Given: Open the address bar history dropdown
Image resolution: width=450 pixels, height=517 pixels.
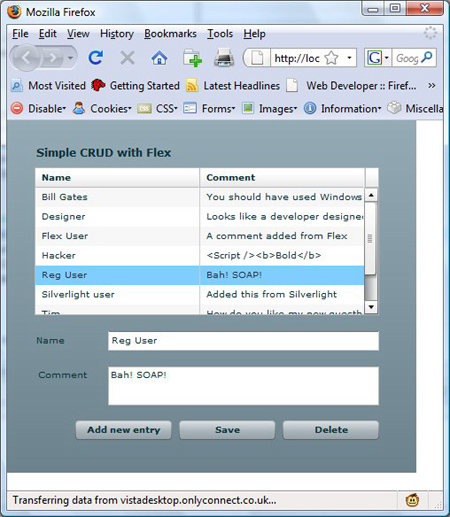Looking at the screenshot, I should coord(349,58).
